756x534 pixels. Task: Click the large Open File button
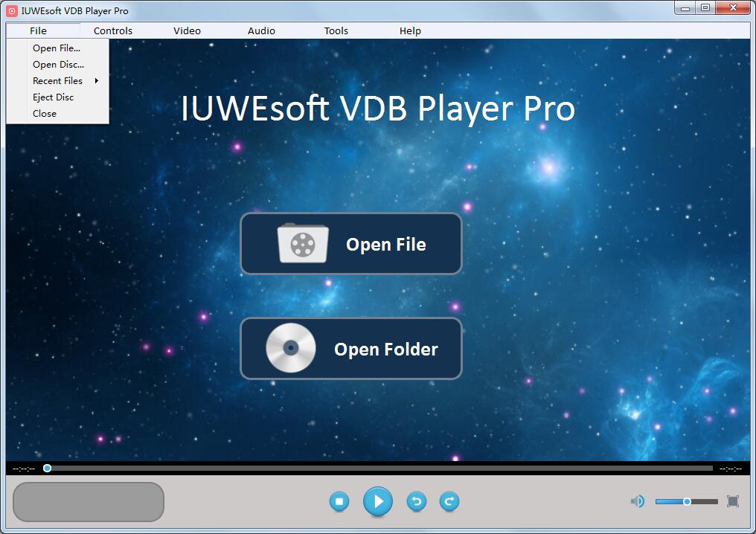point(351,244)
